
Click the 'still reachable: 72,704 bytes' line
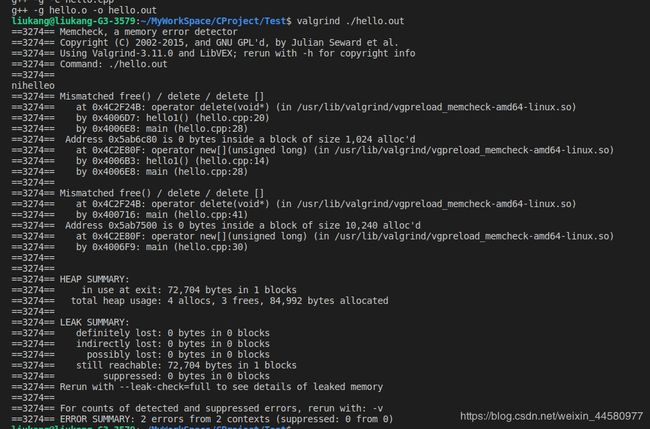(x=154, y=365)
